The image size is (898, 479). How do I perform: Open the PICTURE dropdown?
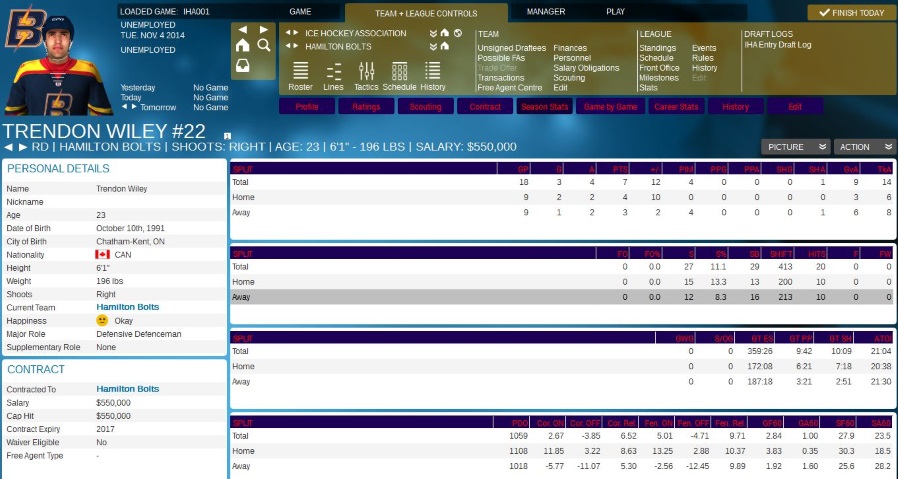point(795,147)
